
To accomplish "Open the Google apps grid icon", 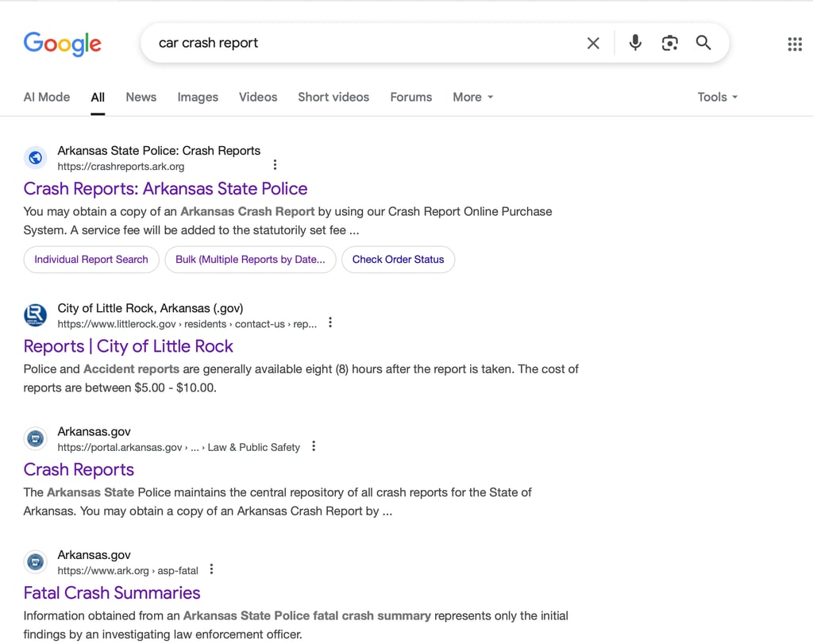I will pos(794,44).
